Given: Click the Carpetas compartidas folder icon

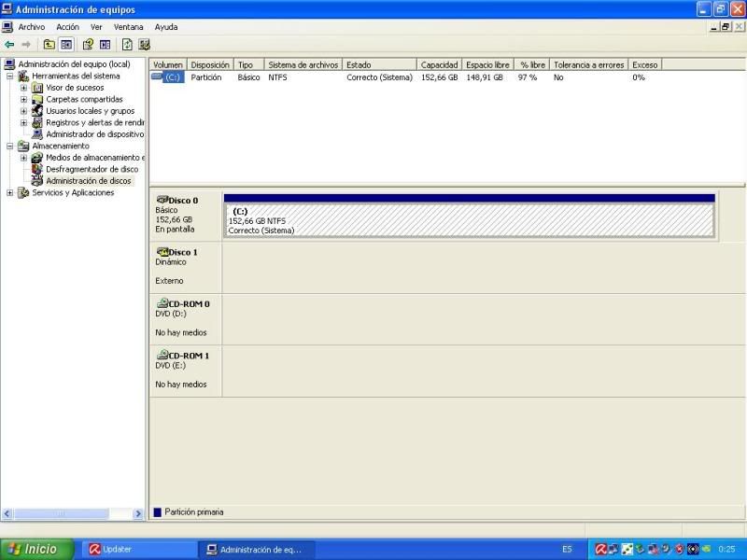Looking at the screenshot, I should click(x=37, y=99).
